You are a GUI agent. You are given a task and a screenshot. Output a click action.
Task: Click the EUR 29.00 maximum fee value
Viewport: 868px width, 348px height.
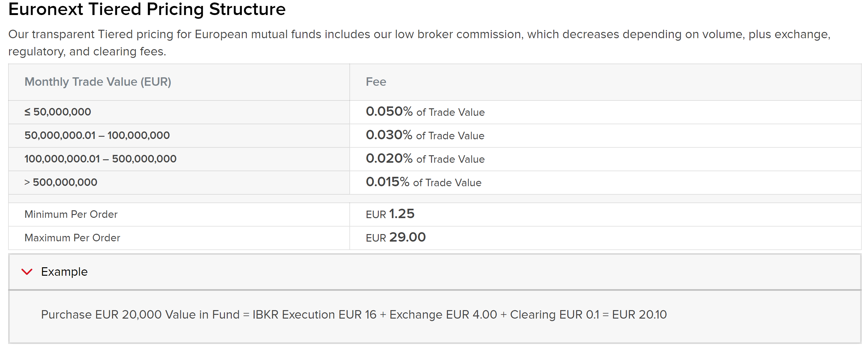click(396, 238)
